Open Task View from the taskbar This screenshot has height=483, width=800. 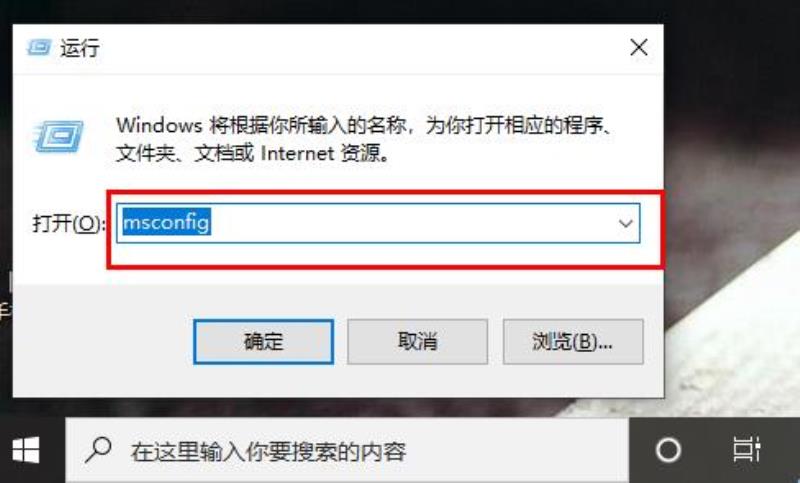[746, 450]
